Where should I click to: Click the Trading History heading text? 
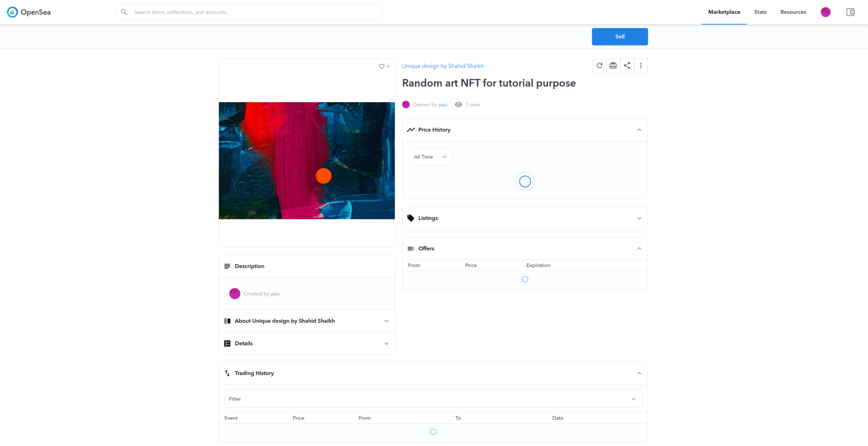click(254, 373)
